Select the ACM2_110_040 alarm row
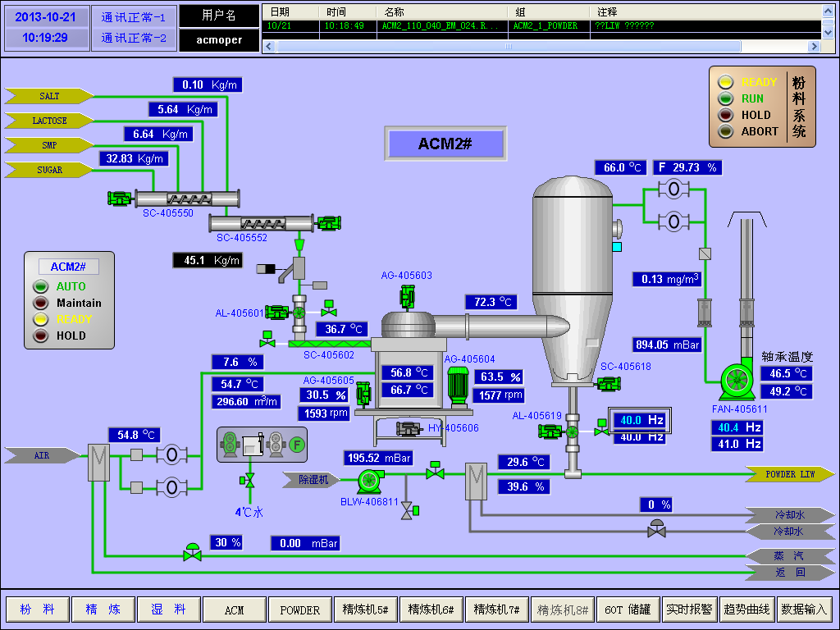Screen dimensions: 840x630 pyautogui.click(x=541, y=25)
